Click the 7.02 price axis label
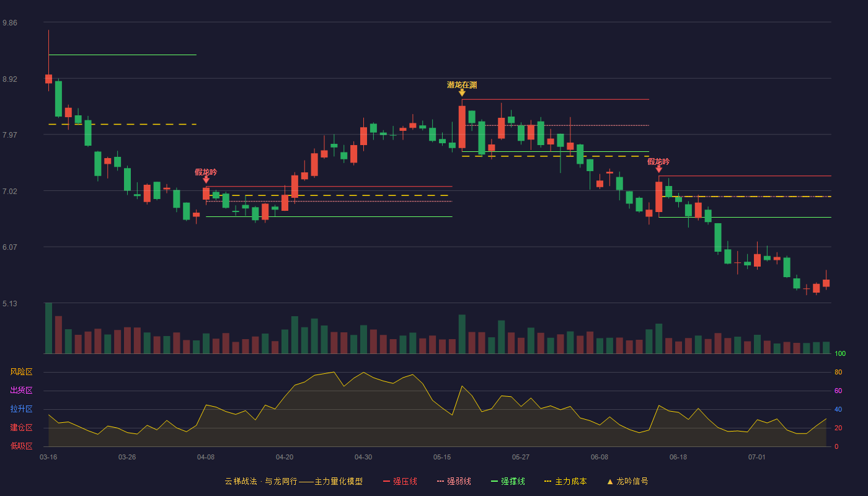 [x=10, y=192]
